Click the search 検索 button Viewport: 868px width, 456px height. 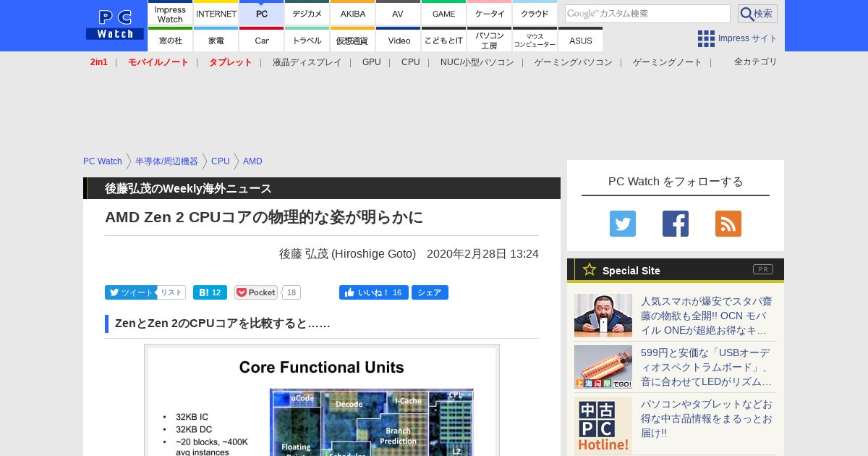(757, 14)
